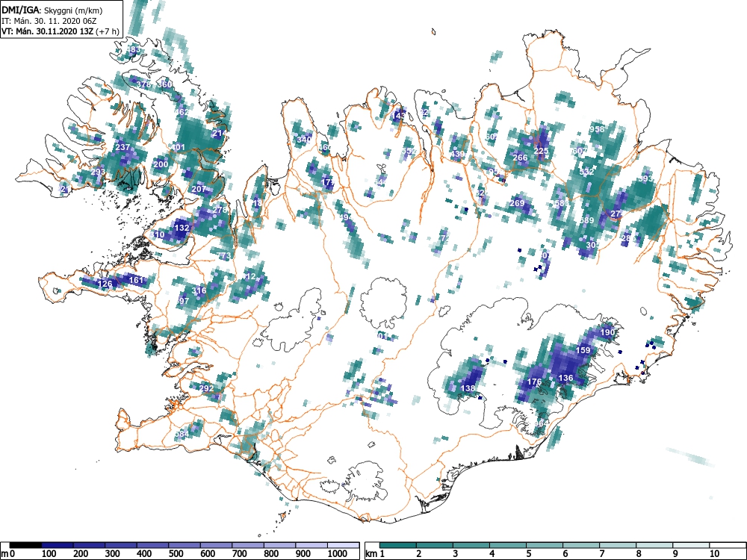This screenshot has width=747, height=560.
Task: Click the visibility value 190 on the map
Action: coord(607,332)
